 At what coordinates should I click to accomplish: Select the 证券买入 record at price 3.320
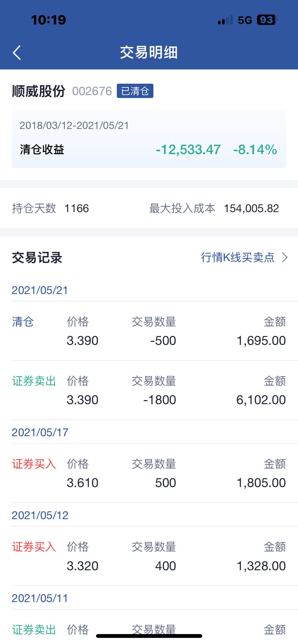[149, 556]
